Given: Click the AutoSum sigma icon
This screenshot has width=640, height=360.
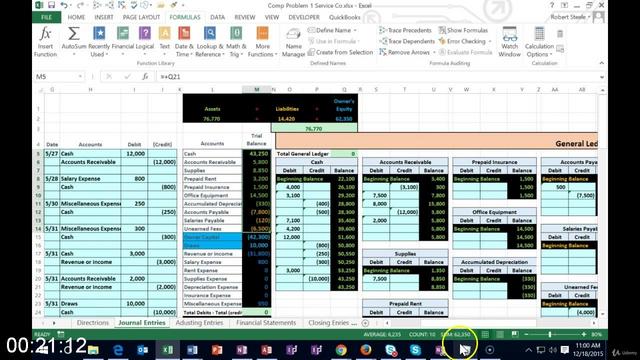Looking at the screenshot, I should [x=73, y=33].
